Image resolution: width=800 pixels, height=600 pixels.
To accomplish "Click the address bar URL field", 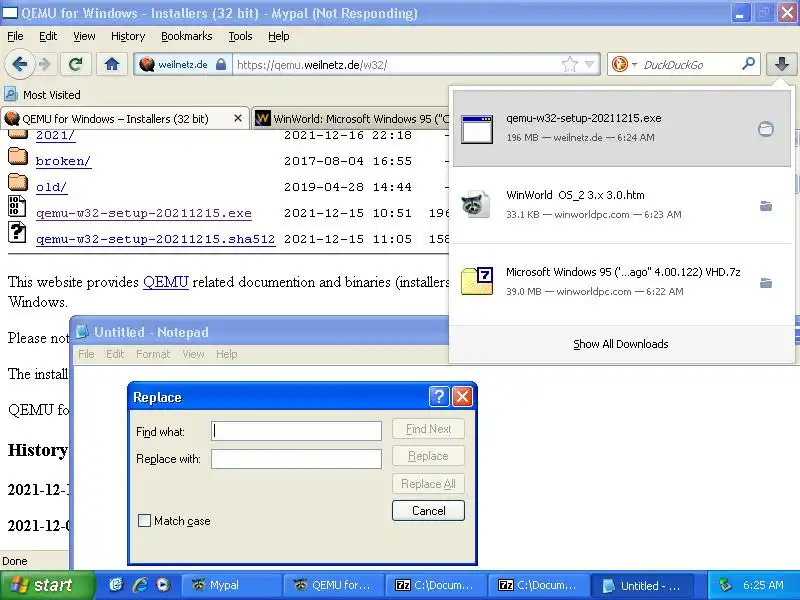I will (x=397, y=64).
